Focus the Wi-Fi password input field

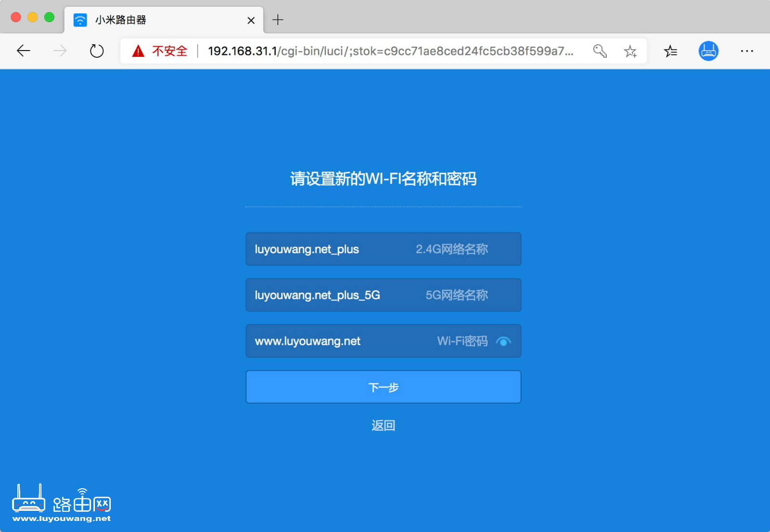click(337, 341)
